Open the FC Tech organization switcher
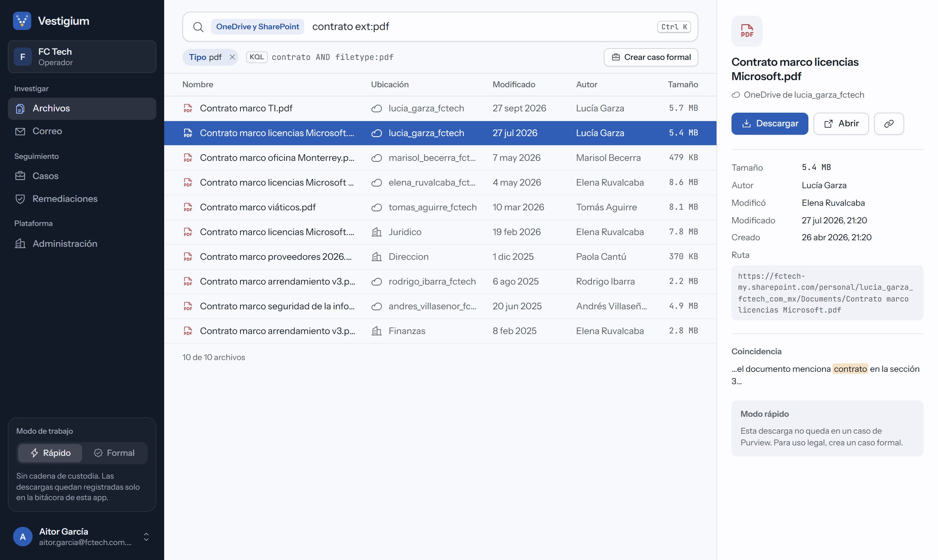The width and height of the screenshot is (938, 560). point(82,57)
